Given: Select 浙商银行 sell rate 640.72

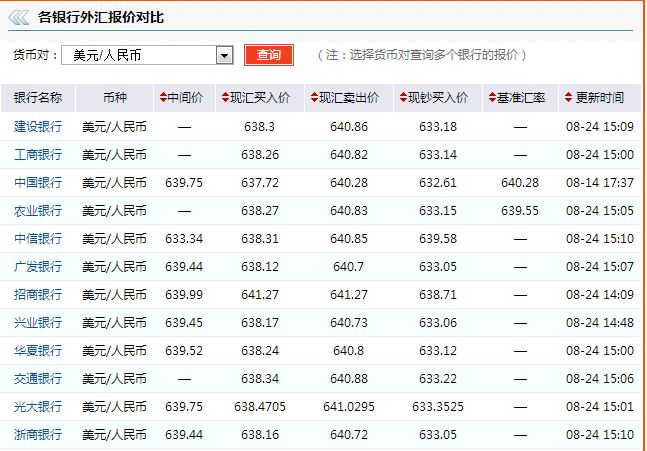Looking at the screenshot, I should point(349,435).
